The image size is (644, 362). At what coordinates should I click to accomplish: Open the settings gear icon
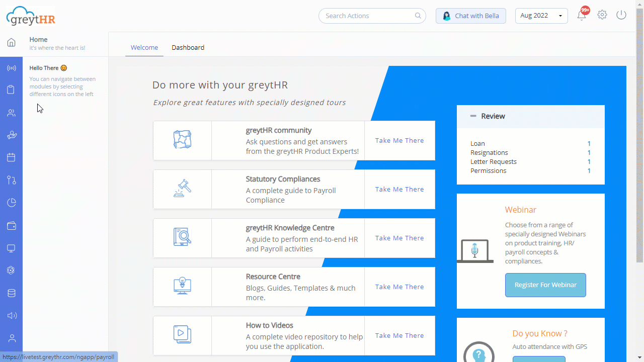pos(602,15)
